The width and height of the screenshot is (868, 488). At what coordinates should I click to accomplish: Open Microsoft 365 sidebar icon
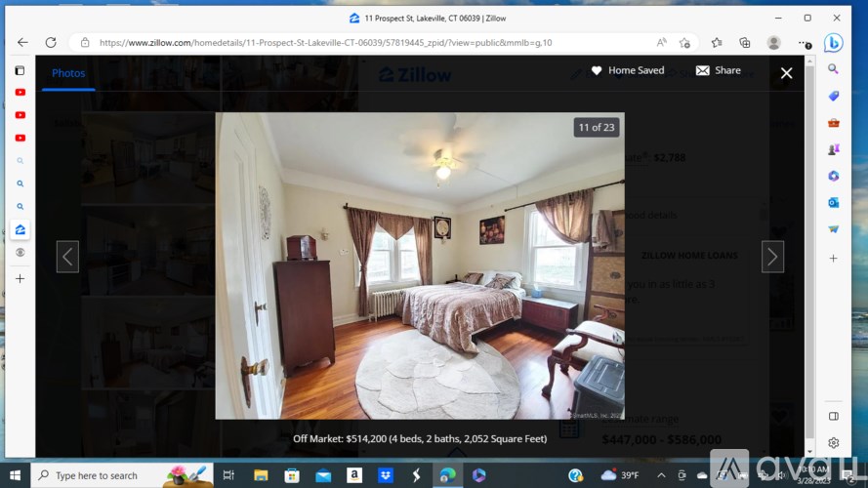click(833, 176)
